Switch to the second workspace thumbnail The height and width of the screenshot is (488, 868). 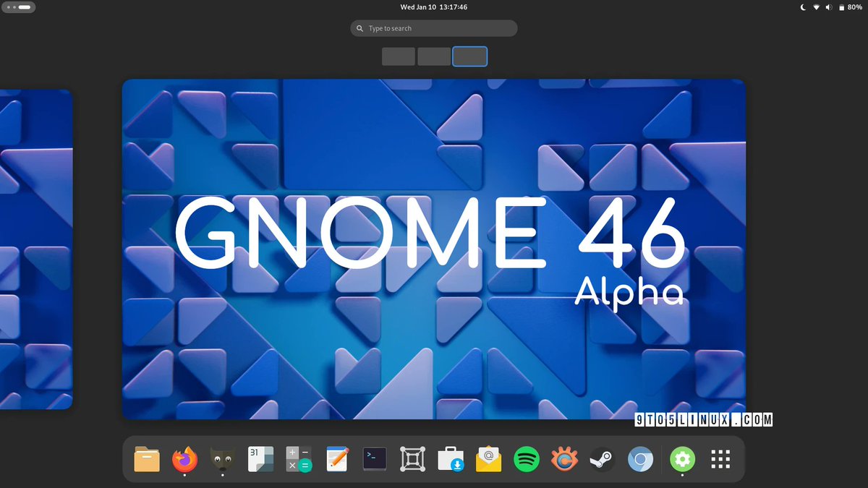point(434,56)
